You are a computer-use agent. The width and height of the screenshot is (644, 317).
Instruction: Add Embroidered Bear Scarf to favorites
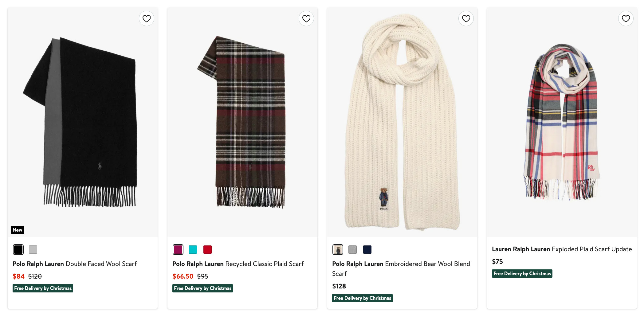(x=466, y=19)
